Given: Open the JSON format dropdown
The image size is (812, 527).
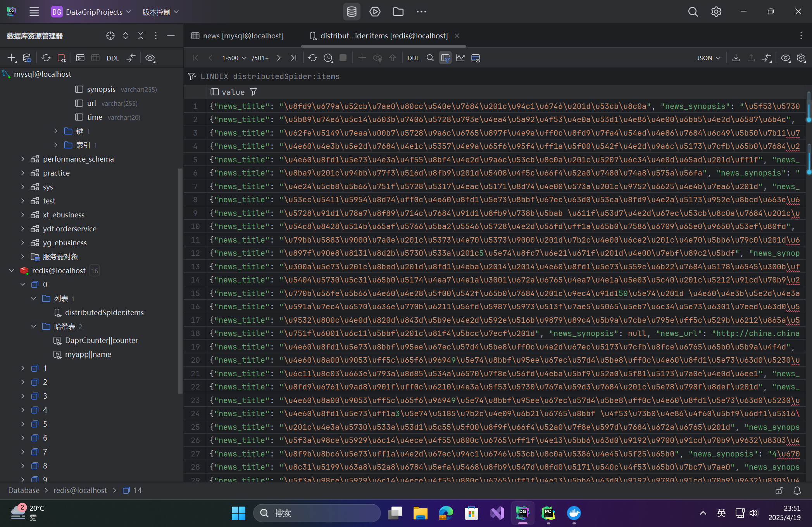Looking at the screenshot, I should pyautogui.click(x=708, y=58).
